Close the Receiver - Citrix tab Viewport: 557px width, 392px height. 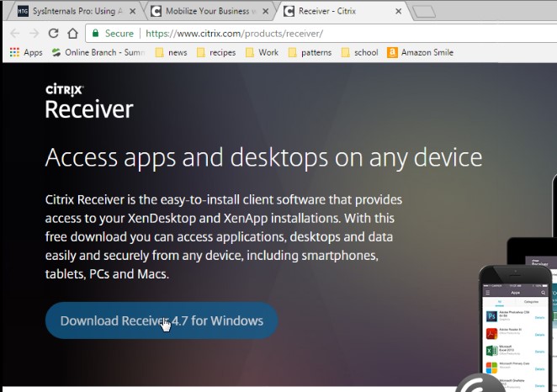(399, 12)
